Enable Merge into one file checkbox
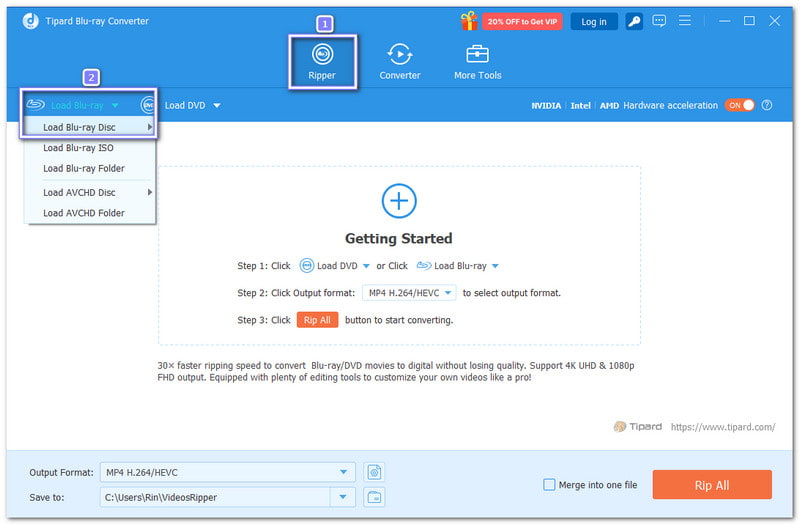 pyautogui.click(x=549, y=485)
